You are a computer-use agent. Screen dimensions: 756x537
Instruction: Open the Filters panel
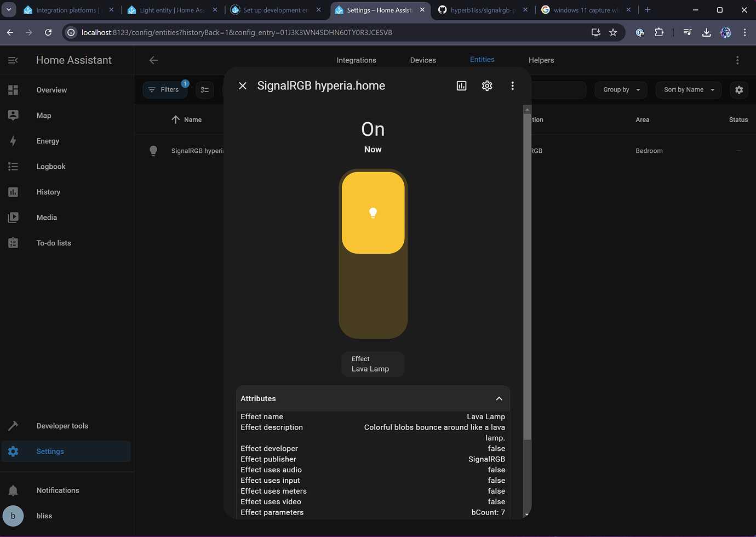pos(165,89)
